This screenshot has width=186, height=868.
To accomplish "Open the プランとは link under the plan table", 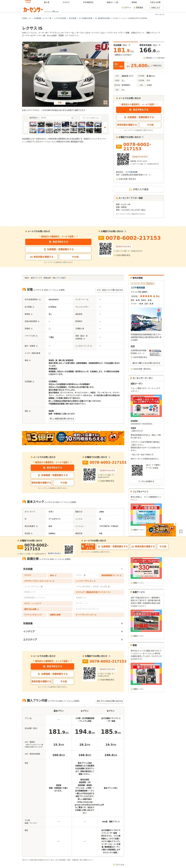I will coord(119,865).
